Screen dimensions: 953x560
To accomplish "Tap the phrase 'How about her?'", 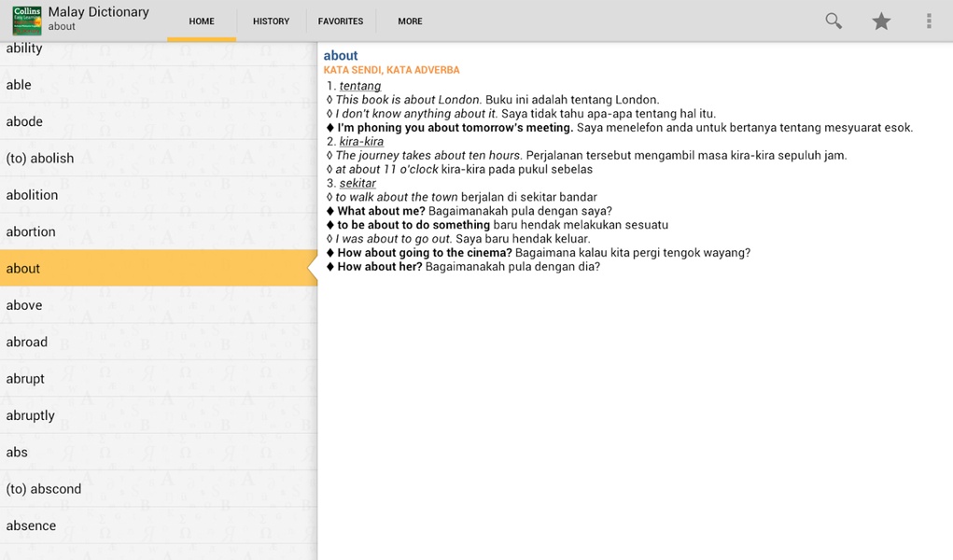I will pos(380,266).
